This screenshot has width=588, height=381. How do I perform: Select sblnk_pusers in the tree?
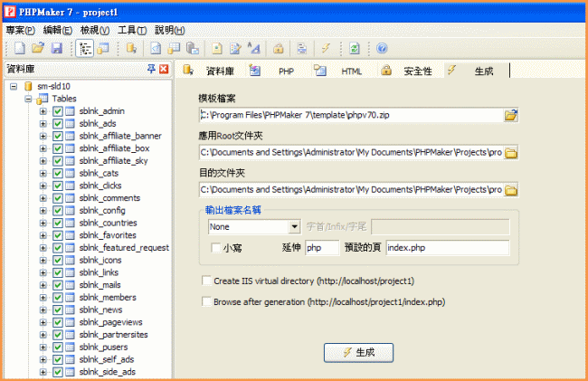click(103, 348)
